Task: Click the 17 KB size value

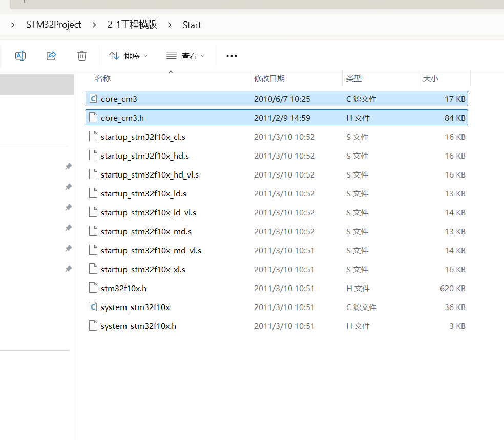Action: coord(455,99)
